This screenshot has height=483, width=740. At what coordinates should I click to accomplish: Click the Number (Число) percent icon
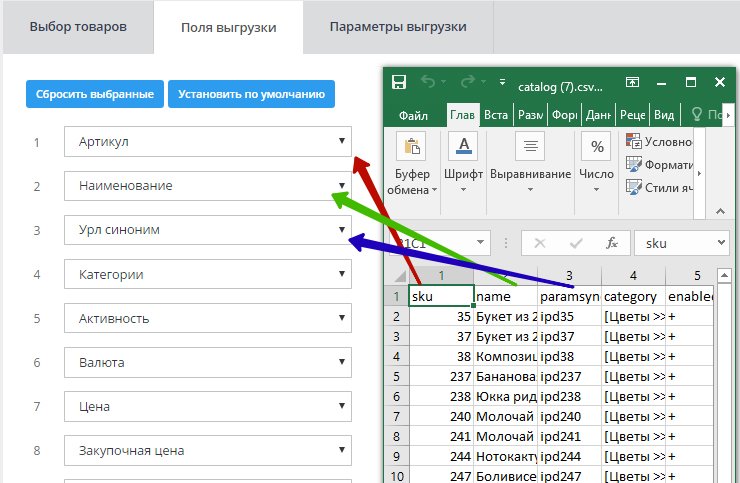(x=597, y=148)
